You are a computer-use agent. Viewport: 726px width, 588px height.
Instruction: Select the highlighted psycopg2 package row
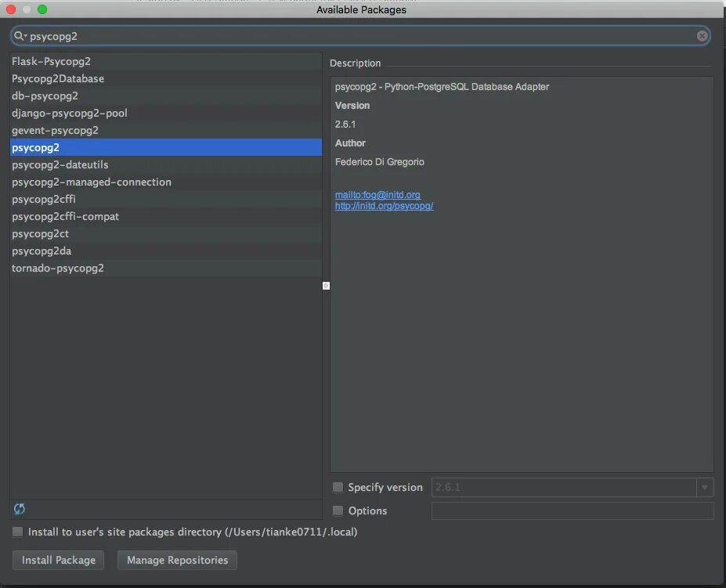[166, 147]
